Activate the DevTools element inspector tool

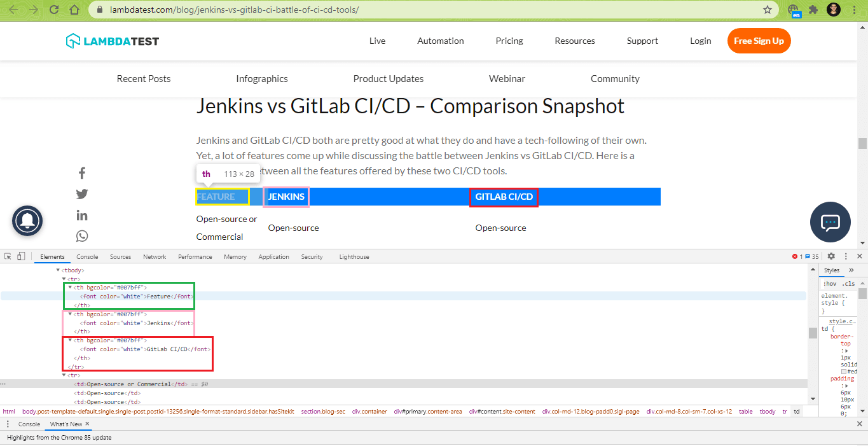pos(8,256)
